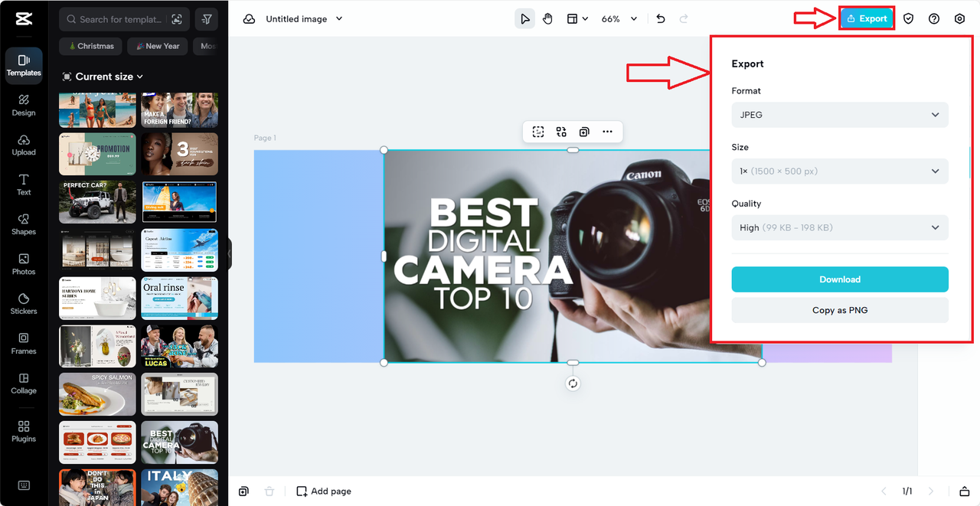Select the New Year category chip

point(157,46)
